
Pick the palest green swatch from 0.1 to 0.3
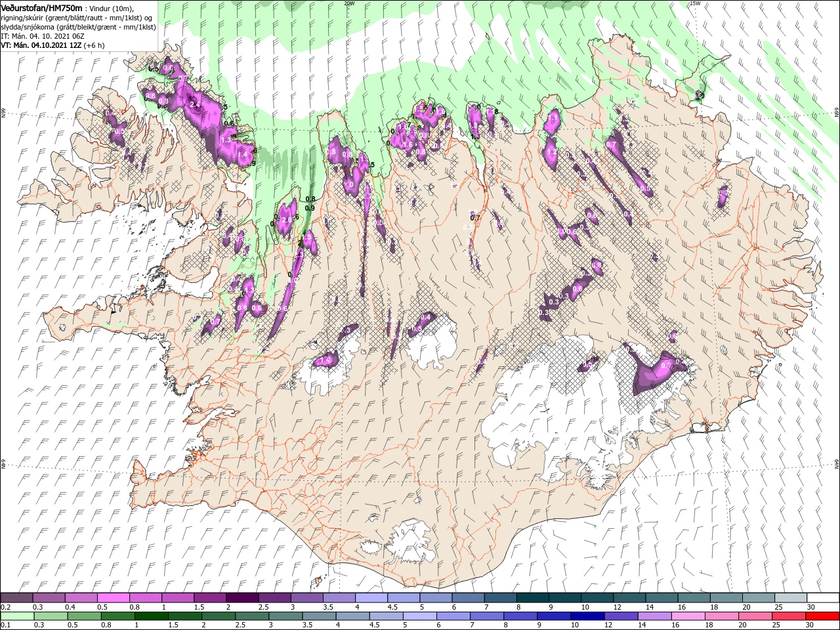tap(17, 616)
